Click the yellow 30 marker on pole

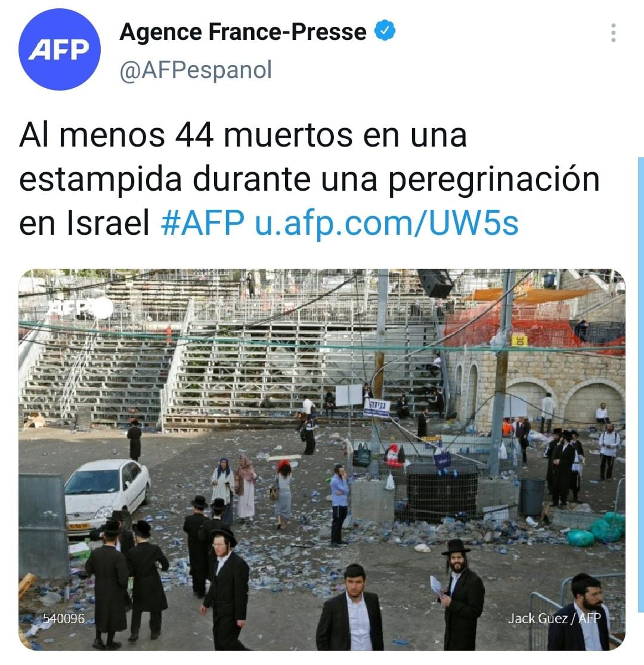[519, 340]
